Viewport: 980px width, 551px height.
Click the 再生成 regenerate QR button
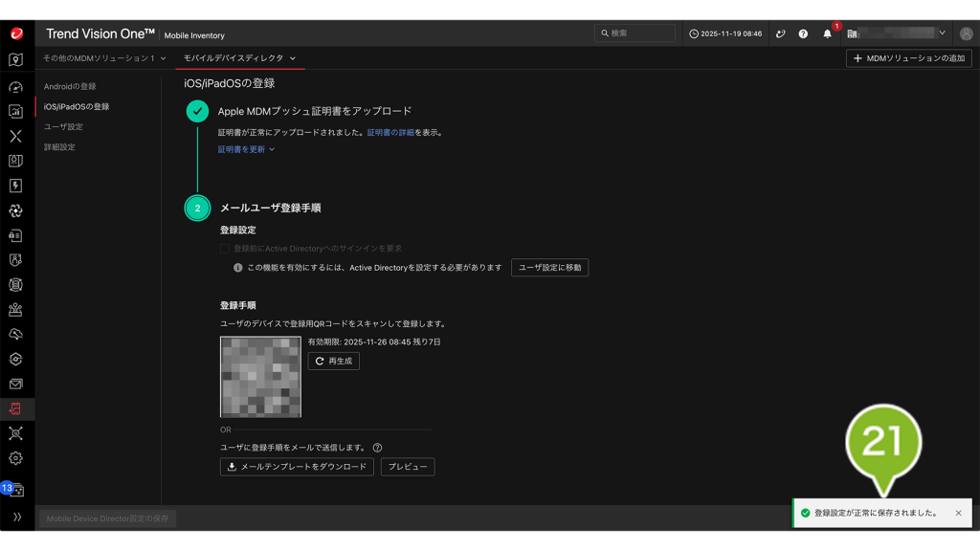point(334,362)
